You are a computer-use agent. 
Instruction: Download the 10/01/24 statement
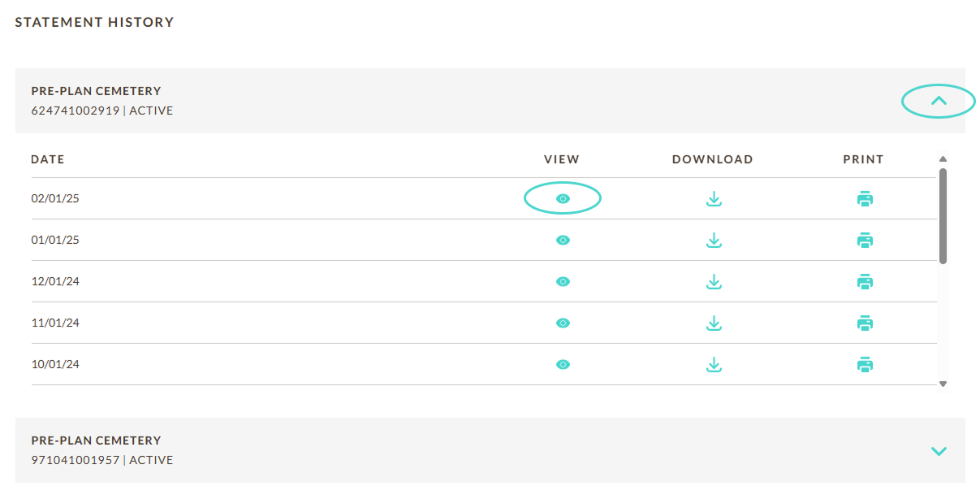pos(714,364)
